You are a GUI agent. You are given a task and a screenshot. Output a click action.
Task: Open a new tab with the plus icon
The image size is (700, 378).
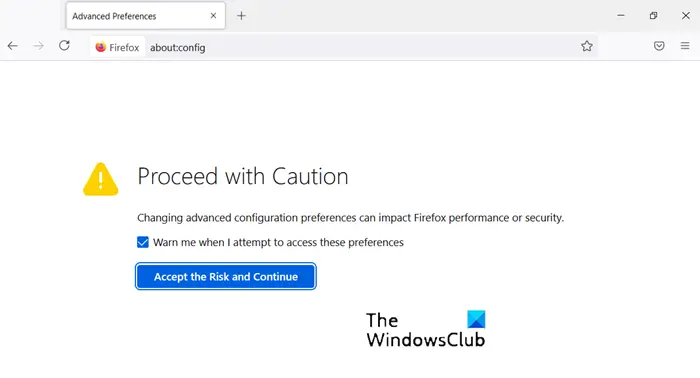pyautogui.click(x=242, y=16)
